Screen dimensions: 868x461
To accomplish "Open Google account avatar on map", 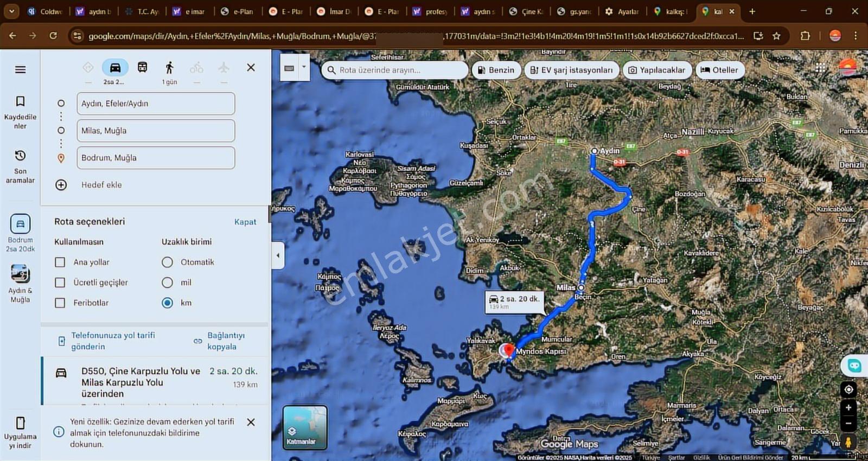I will tap(847, 68).
